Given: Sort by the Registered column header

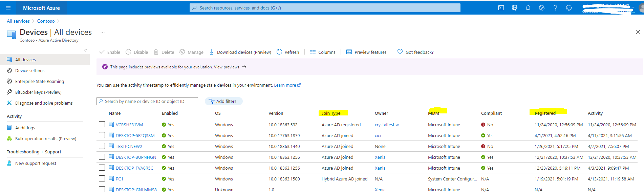Looking at the screenshot, I should (545, 113).
